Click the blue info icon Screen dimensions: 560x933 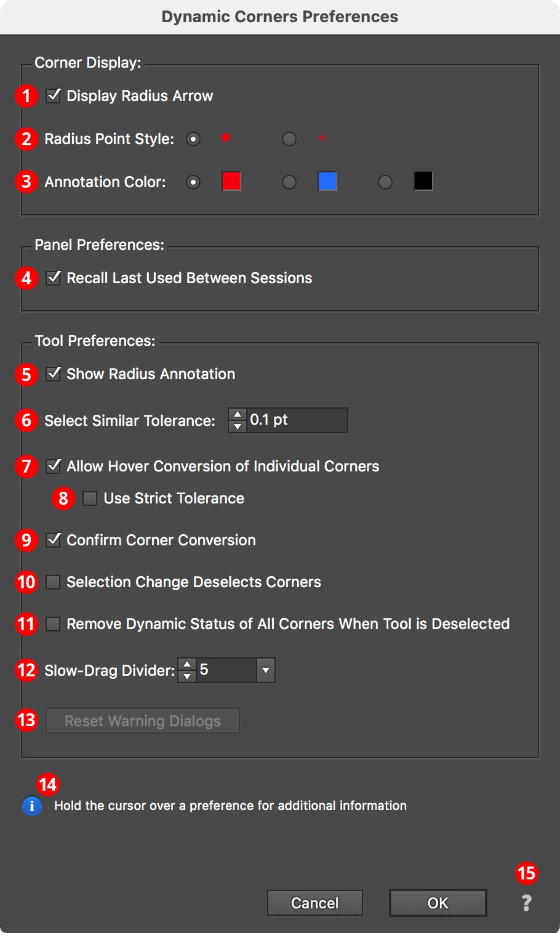pyautogui.click(x=31, y=806)
